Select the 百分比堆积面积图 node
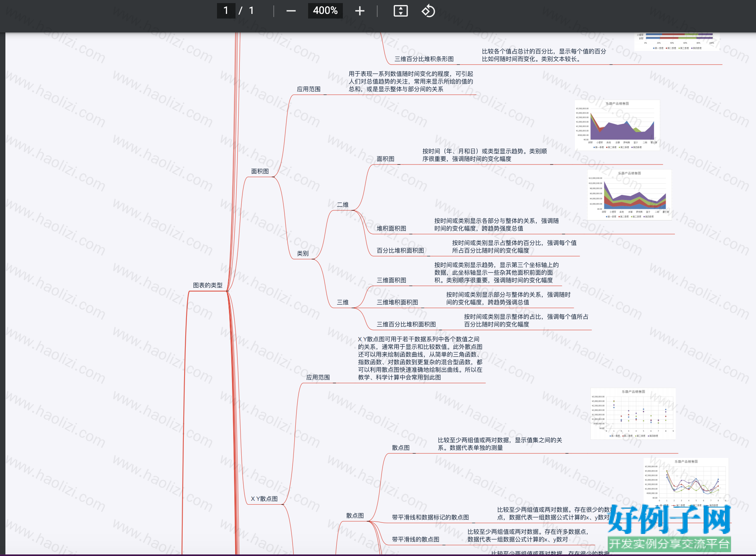The image size is (756, 556). point(400,251)
